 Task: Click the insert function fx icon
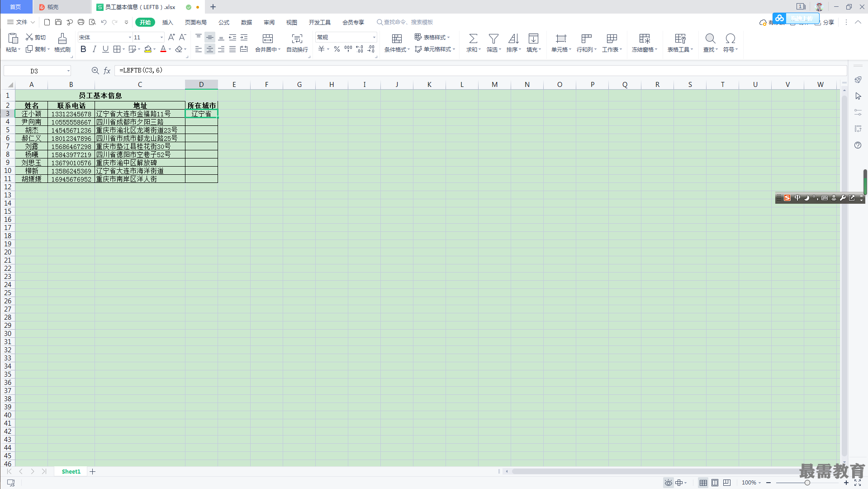tap(107, 71)
